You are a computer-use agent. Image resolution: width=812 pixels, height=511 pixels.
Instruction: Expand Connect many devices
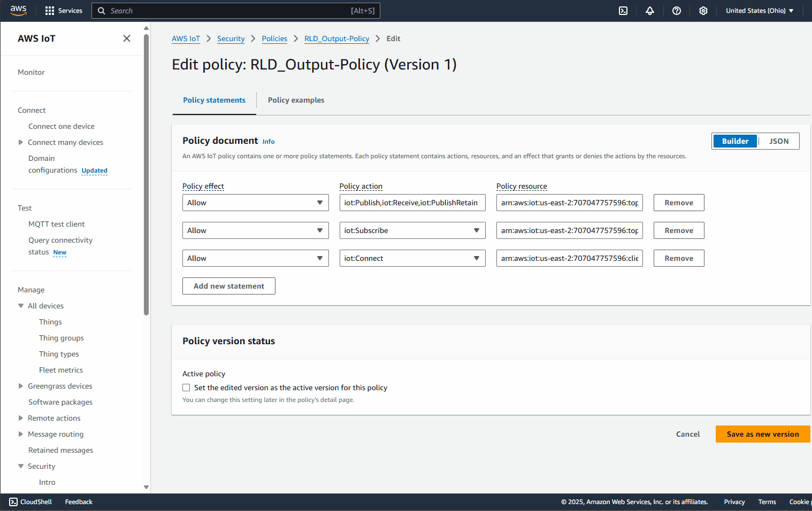tap(21, 142)
